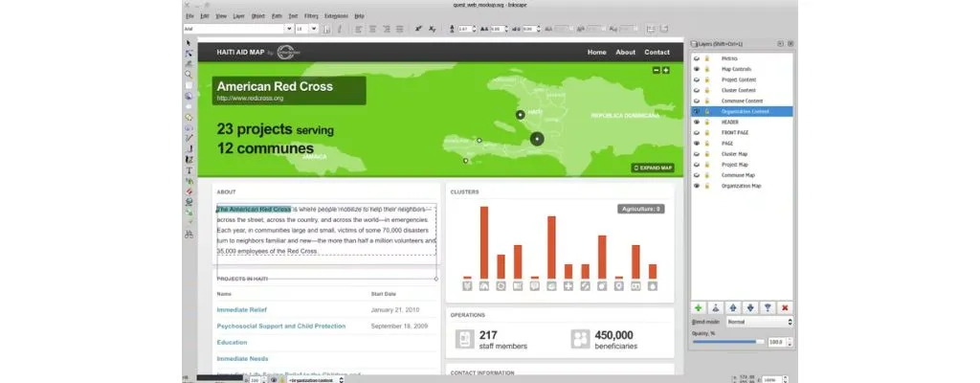This screenshot has height=383, width=980.
Task: Open the current layer selector in status bar
Action: coord(316,379)
